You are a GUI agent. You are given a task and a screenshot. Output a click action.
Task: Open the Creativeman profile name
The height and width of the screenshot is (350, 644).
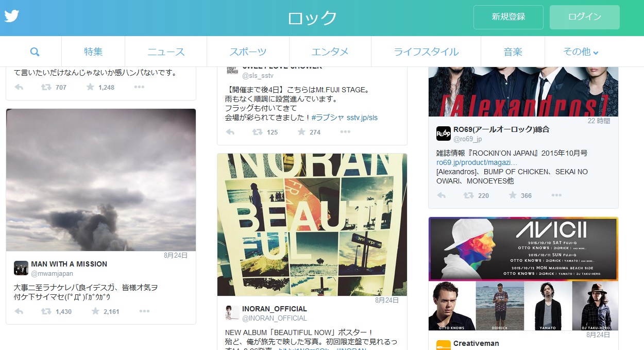tap(476, 343)
